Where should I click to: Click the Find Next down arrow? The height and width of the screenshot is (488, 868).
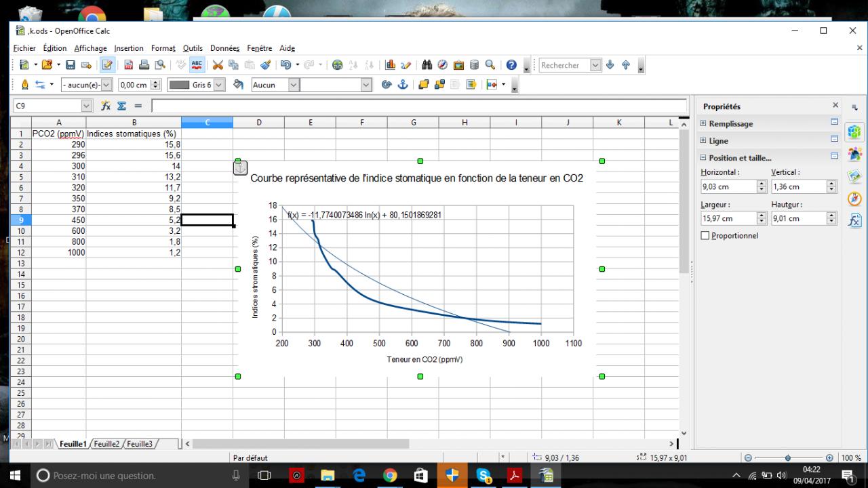610,65
